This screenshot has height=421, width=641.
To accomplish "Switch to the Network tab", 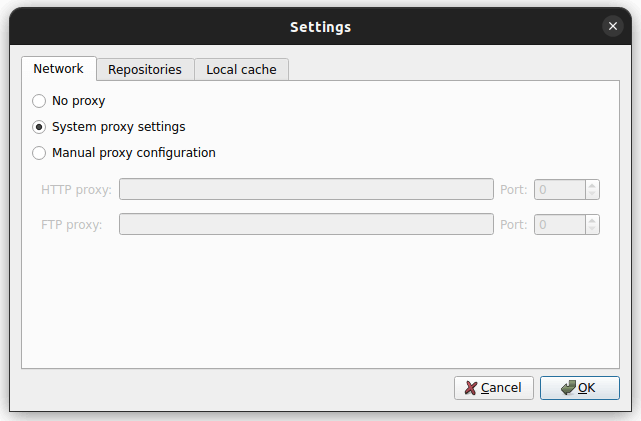I will pyautogui.click(x=58, y=69).
